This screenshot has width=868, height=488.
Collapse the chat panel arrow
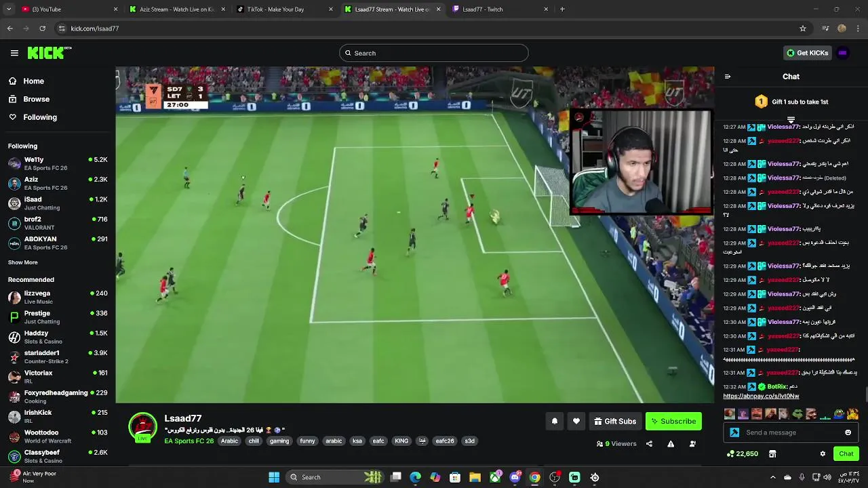728,77
